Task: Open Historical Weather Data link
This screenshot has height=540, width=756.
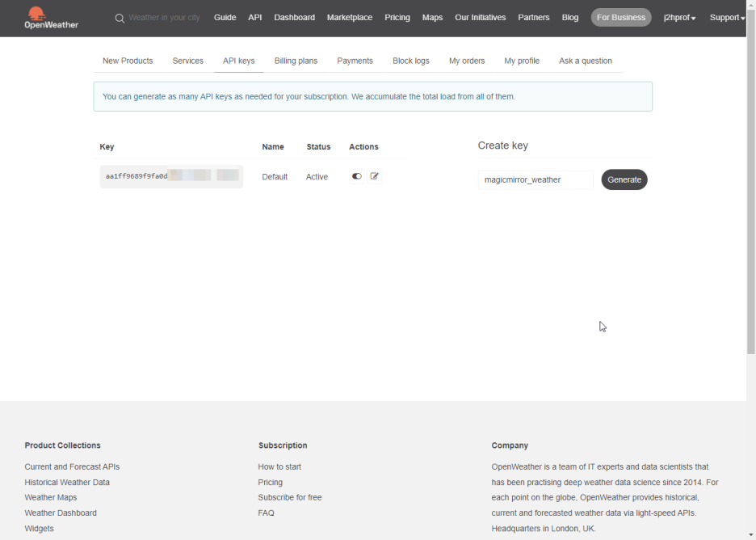Action: click(67, 482)
